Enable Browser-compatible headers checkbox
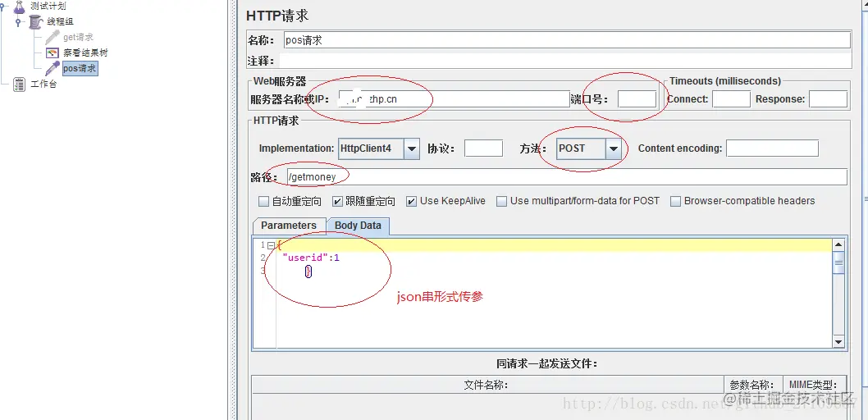This screenshot has height=420, width=868. coord(675,202)
